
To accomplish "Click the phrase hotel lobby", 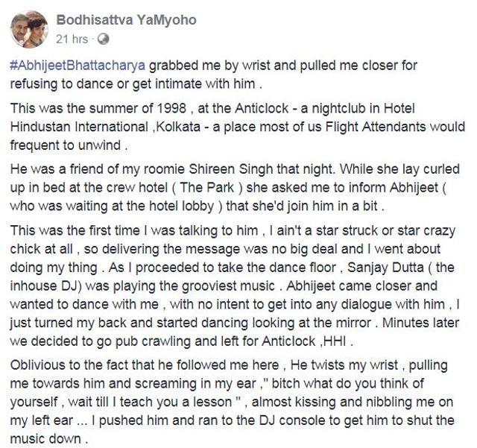I will [x=181, y=206].
